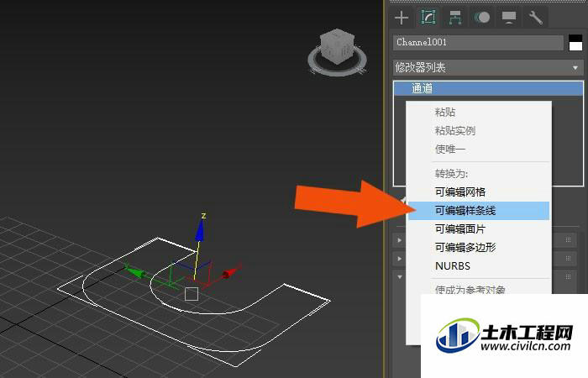
Task: Open the object color swatch
Action: pyautogui.click(x=575, y=42)
